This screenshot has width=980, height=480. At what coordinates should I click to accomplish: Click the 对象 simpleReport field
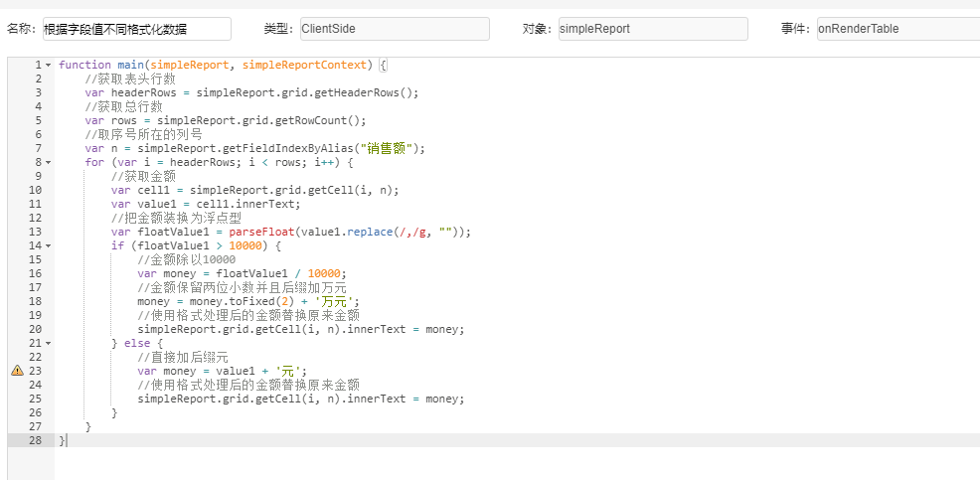point(653,29)
